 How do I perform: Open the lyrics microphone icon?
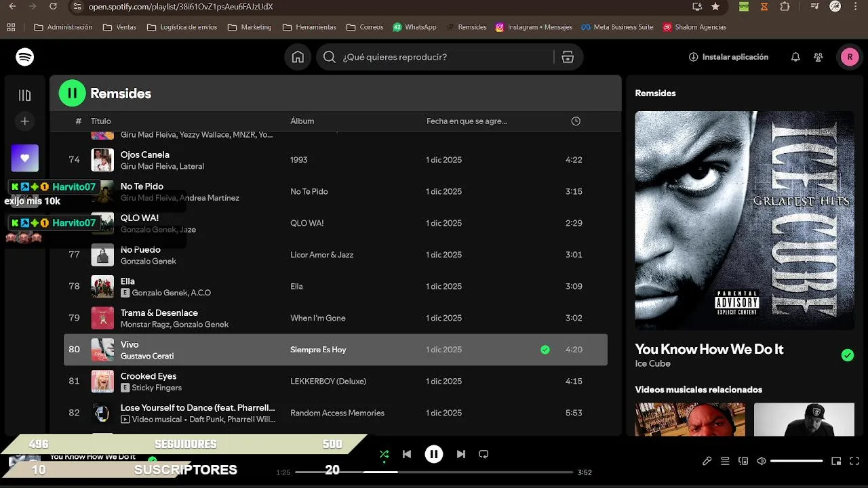(x=707, y=461)
